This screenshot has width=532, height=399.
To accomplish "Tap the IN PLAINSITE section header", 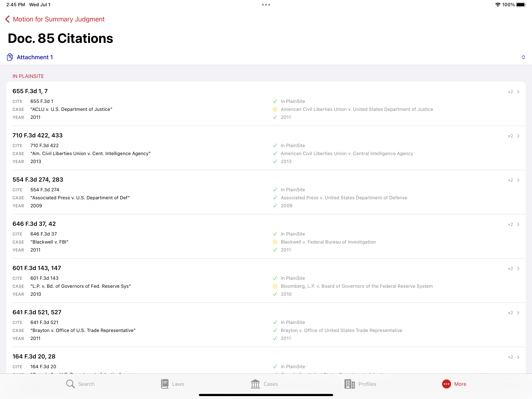I will tap(28, 76).
